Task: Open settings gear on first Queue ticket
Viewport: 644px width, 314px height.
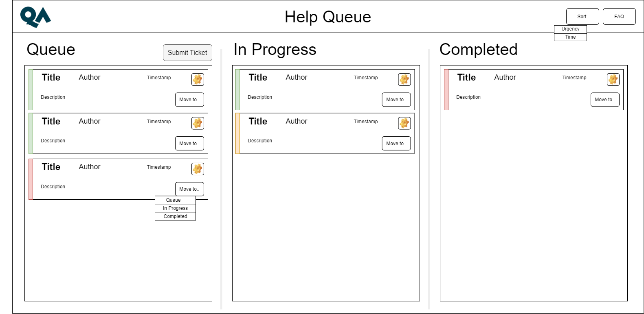Action: pyautogui.click(x=198, y=79)
